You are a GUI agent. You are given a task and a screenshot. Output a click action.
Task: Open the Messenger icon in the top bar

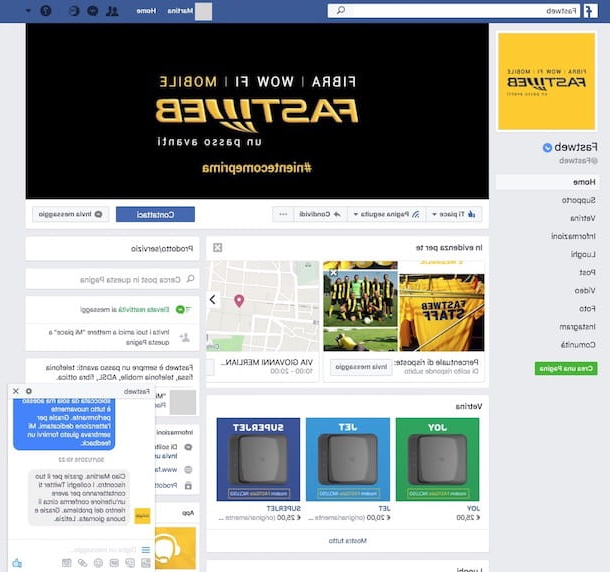coord(93,11)
